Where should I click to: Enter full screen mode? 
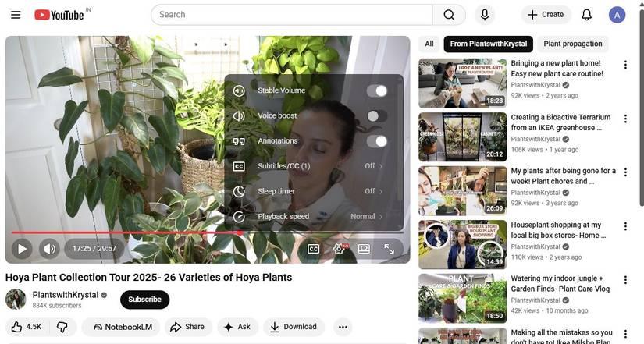(x=389, y=249)
